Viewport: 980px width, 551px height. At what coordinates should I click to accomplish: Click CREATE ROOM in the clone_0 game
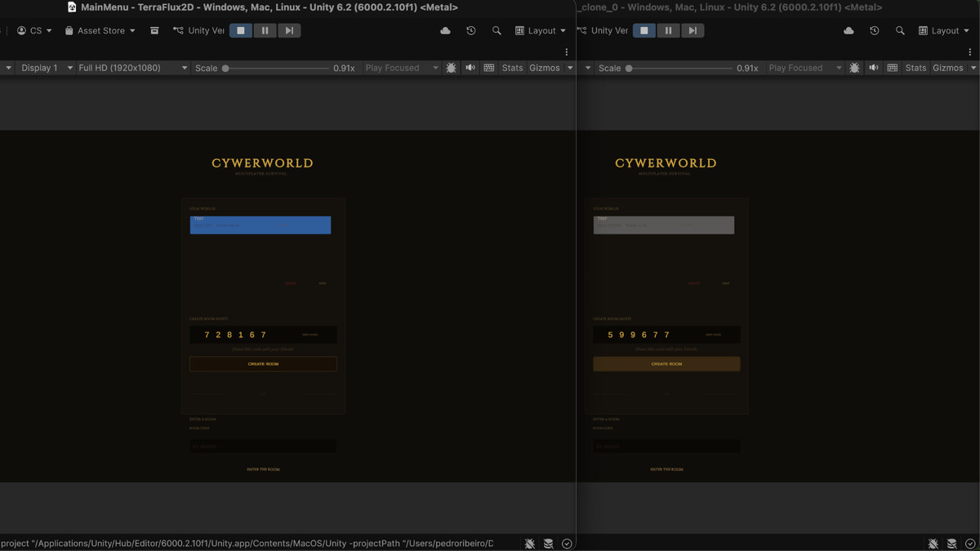tap(666, 364)
